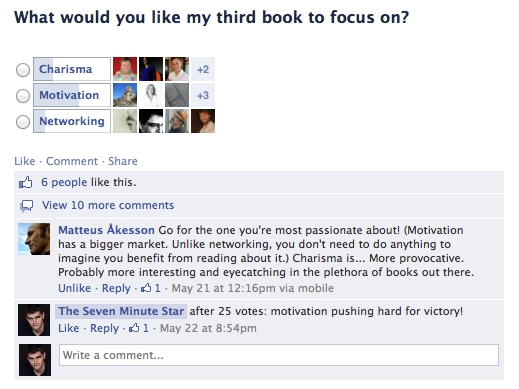Open first Charisma voter's avatar in lei
The image size is (519, 389).
click(125, 69)
